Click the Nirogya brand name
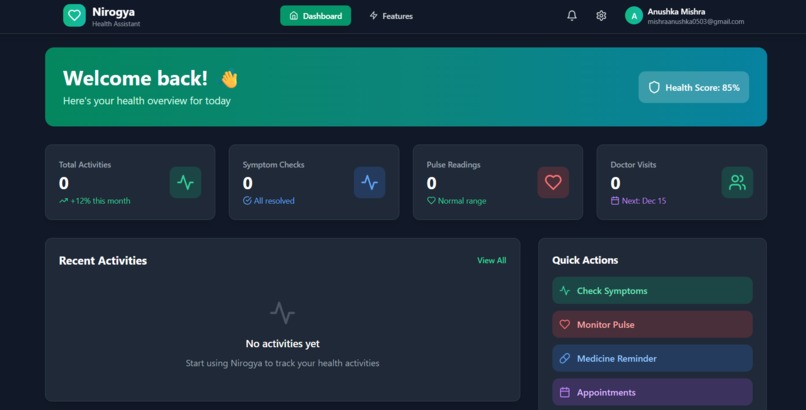The image size is (806, 410). click(x=113, y=12)
